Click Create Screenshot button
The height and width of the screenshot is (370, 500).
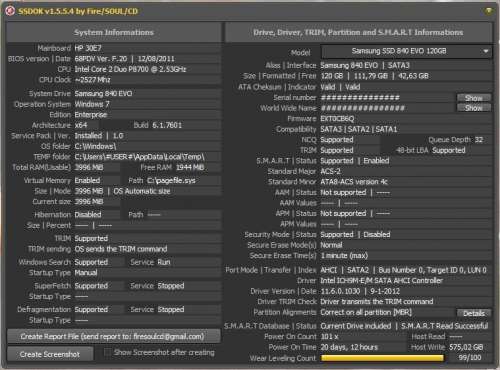pos(50,354)
